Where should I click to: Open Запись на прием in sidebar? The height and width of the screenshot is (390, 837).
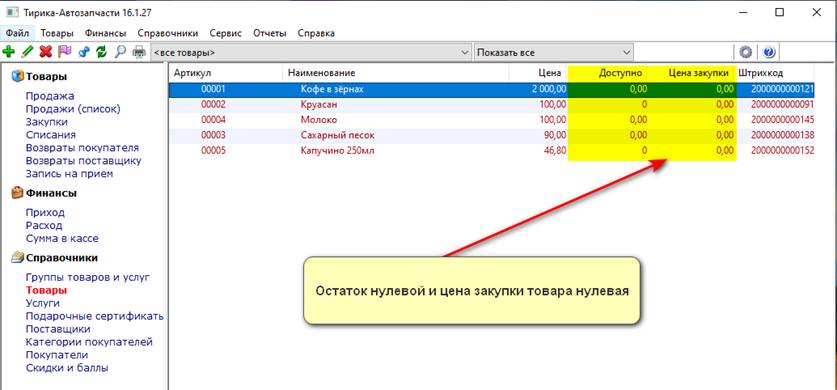(69, 173)
